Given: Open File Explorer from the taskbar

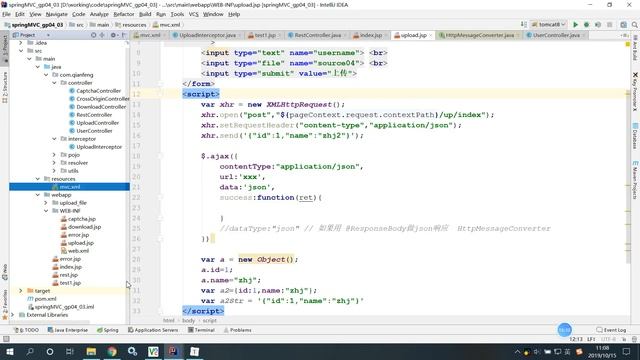Looking at the screenshot, I should (x=91, y=351).
